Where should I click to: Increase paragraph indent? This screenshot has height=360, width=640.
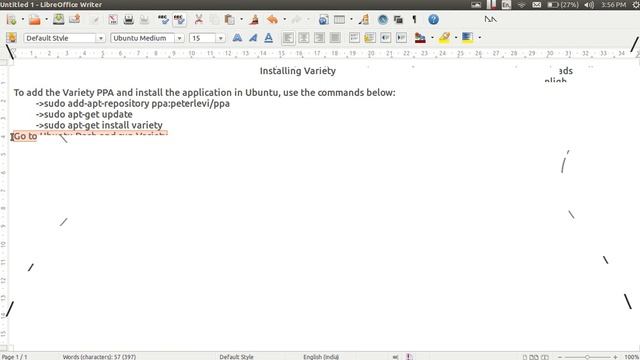tap(402, 38)
